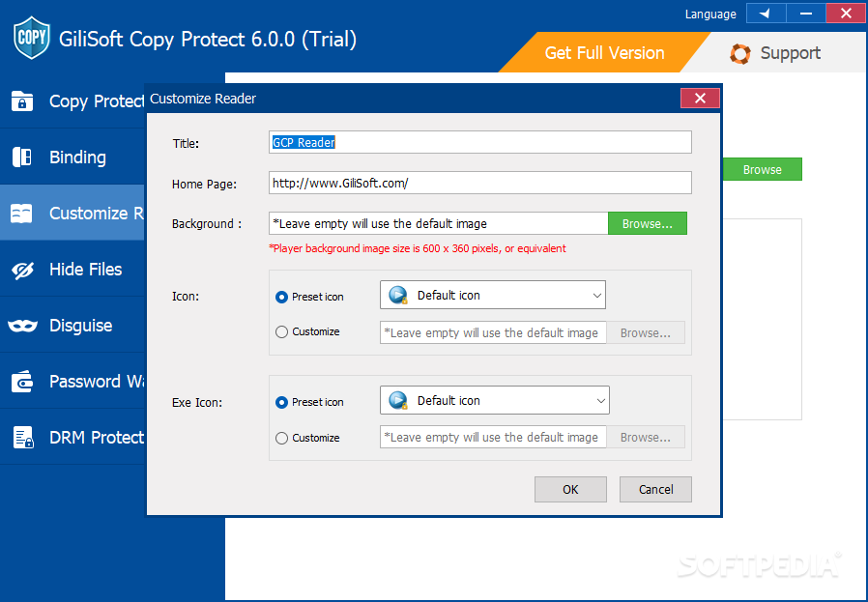Click the Home Page: label
868x602 pixels.
click(x=204, y=185)
